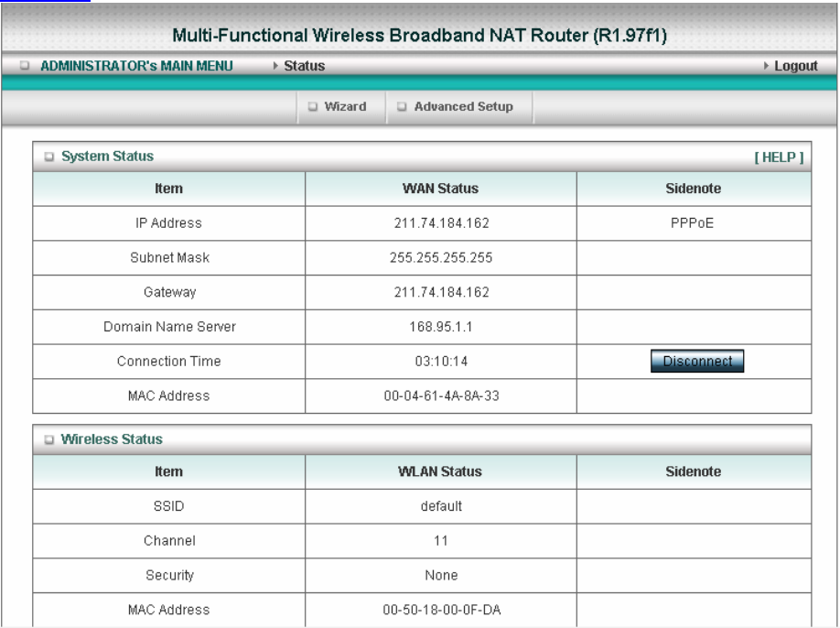Screen dimensions: 840x628
Task: Select the SSID row label
Action: pos(168,506)
